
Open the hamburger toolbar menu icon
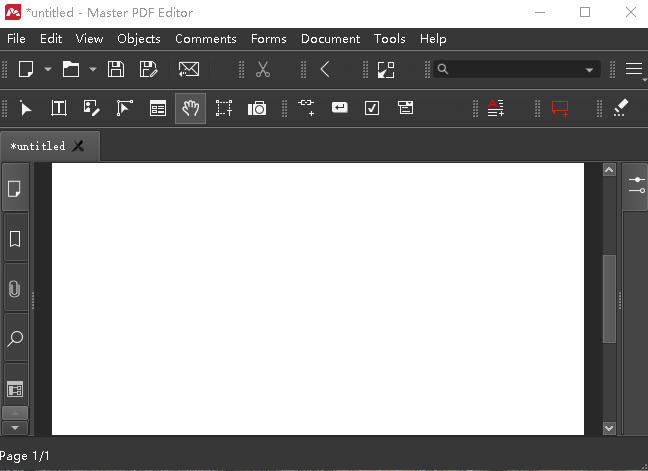pyautogui.click(x=634, y=69)
